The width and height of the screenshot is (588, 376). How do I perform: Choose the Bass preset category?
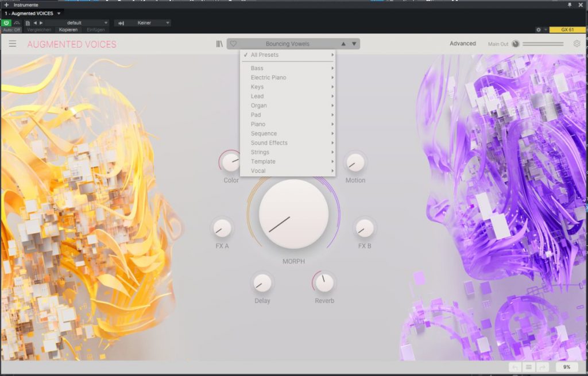click(288, 68)
